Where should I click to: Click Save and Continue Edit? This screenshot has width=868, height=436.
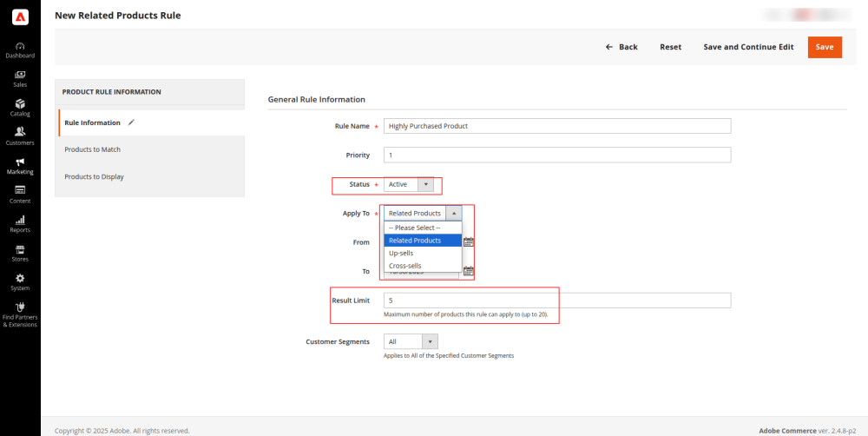click(x=748, y=47)
